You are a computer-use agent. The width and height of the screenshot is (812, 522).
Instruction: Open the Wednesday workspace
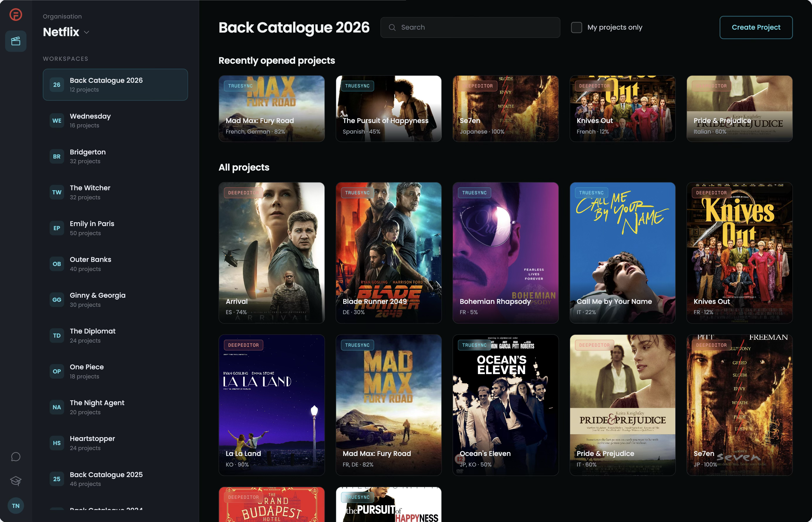(x=115, y=121)
